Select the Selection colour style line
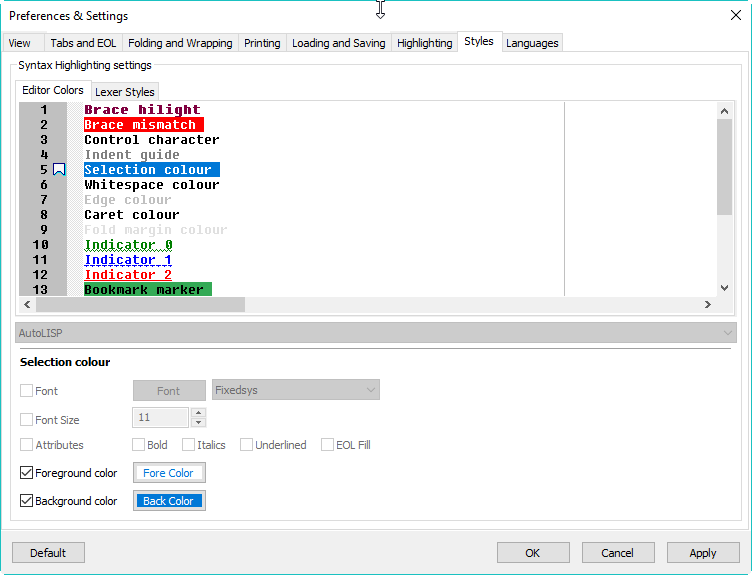 [152, 169]
